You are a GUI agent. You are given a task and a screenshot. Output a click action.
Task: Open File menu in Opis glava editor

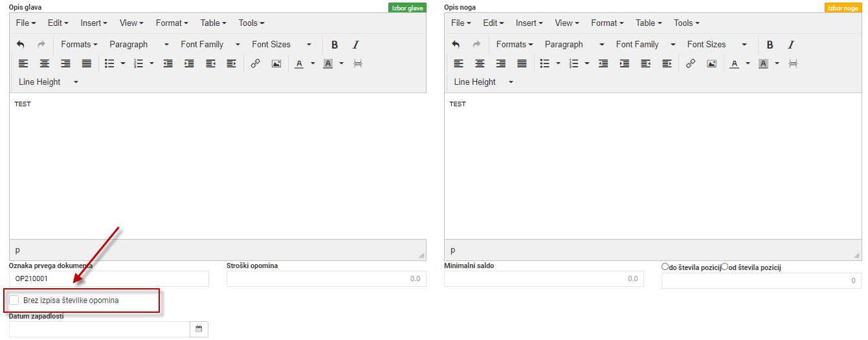(26, 23)
